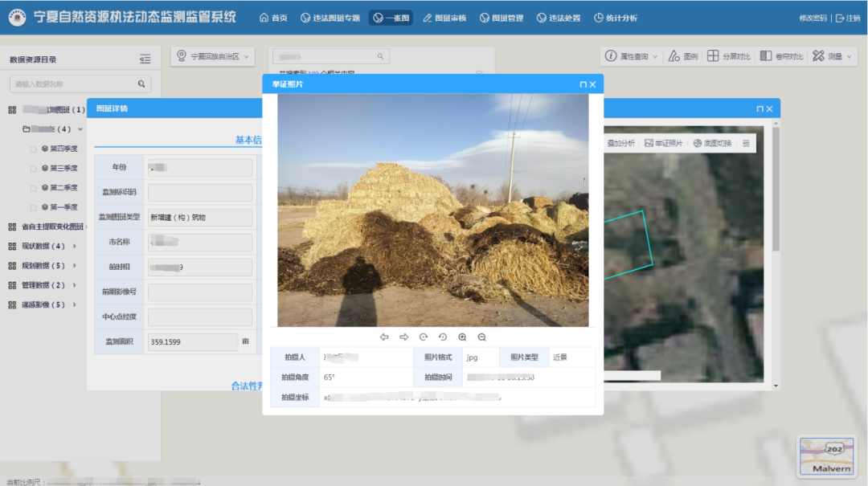The image size is (868, 486).
Task: Click the search icon in data name field
Action: [x=141, y=84]
